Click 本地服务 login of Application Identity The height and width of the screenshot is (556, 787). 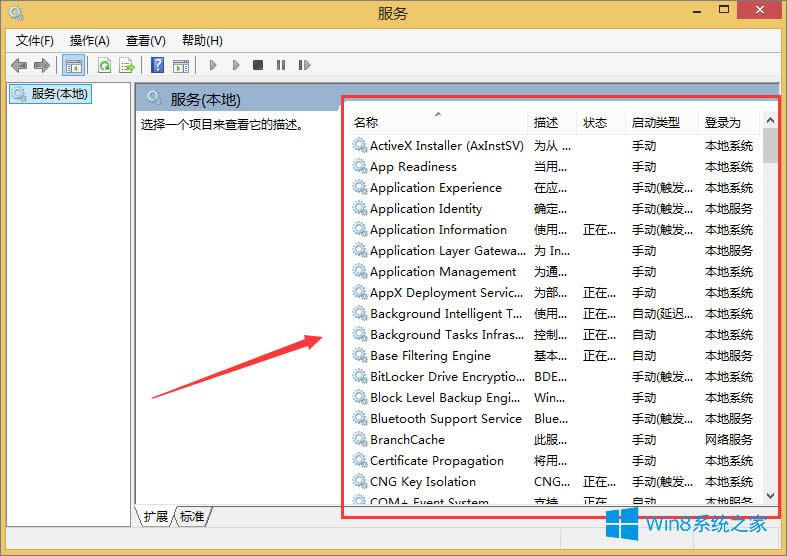tap(729, 208)
